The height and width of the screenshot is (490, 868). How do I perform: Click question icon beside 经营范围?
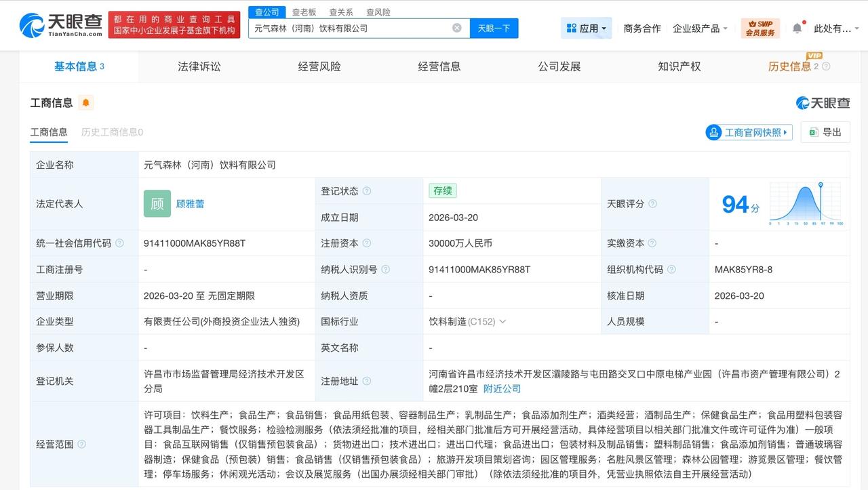[x=81, y=445]
